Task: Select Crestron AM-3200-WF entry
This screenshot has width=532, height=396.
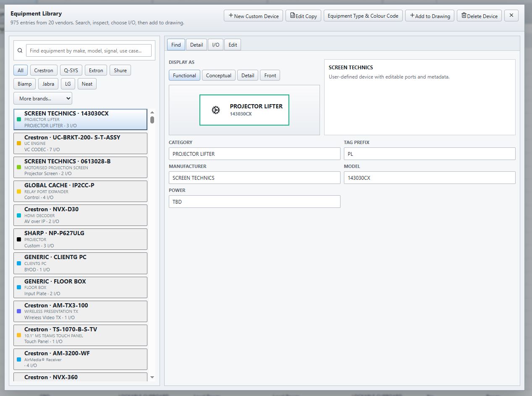Action: tap(80, 359)
